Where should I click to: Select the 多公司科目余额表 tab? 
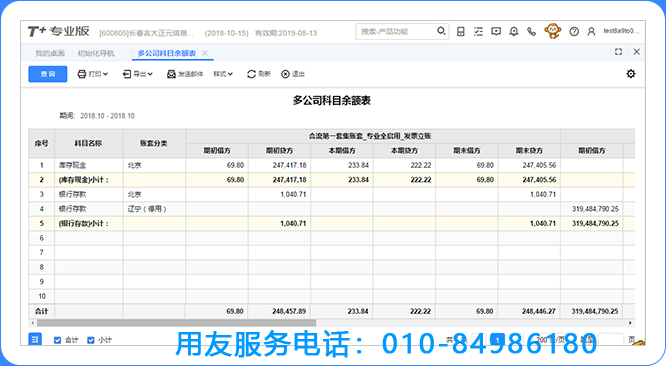[x=167, y=53]
